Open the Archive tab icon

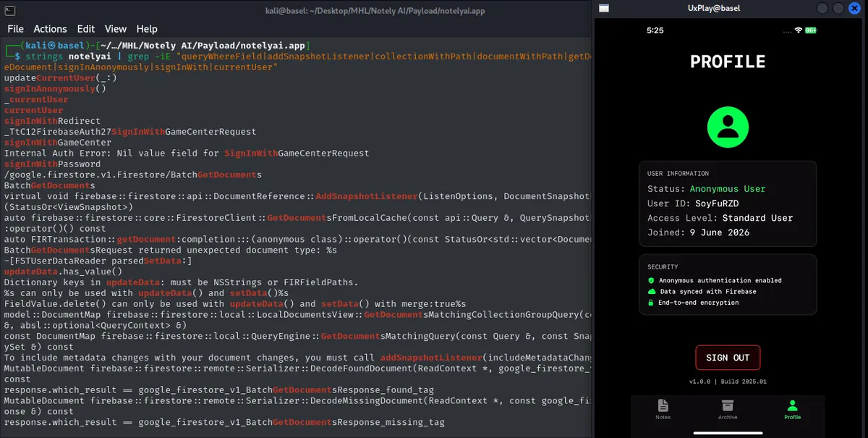click(x=728, y=405)
